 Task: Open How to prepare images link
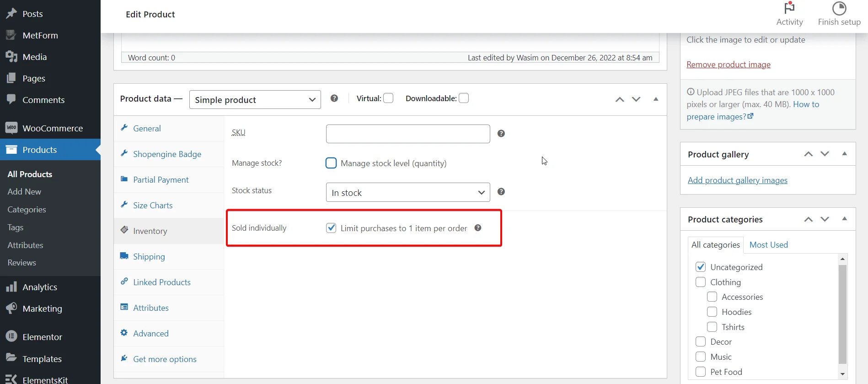click(753, 110)
